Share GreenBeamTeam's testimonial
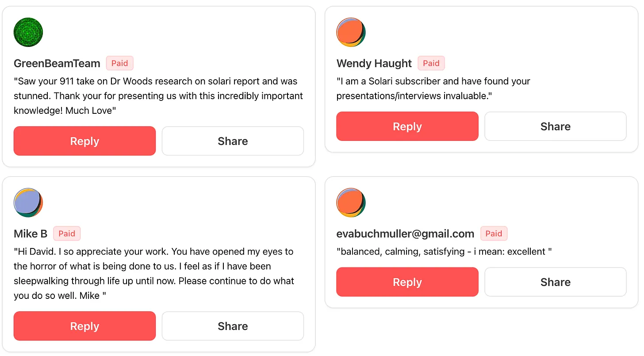Viewport: 644px width, 356px height. point(233,141)
